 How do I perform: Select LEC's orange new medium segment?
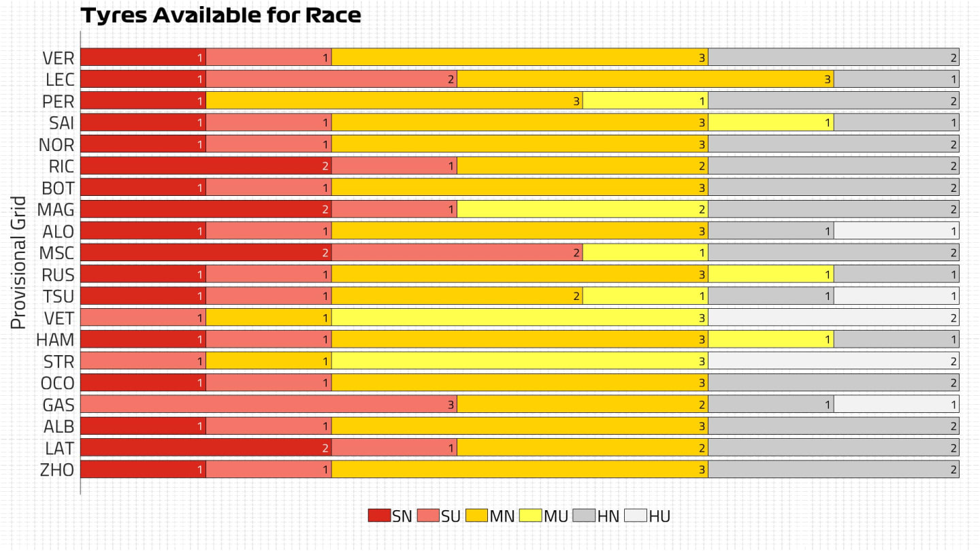point(645,79)
